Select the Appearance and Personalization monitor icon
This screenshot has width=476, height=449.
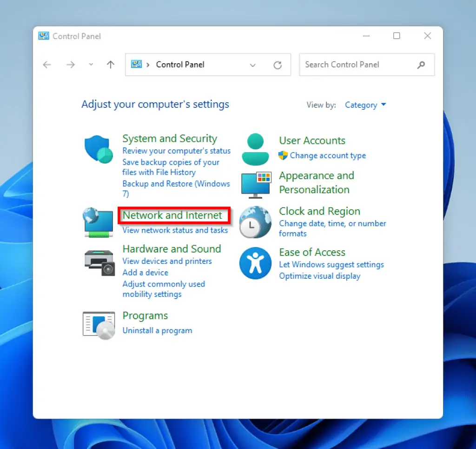click(x=255, y=185)
